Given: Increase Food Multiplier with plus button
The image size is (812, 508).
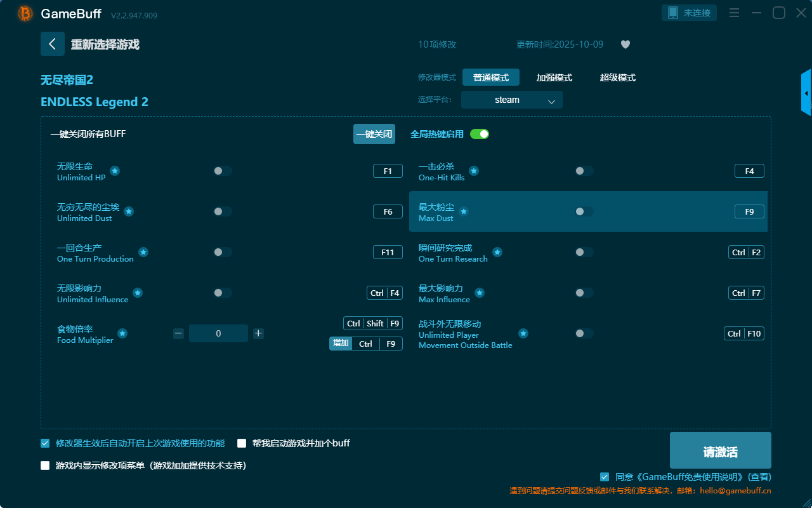Looking at the screenshot, I should coord(258,333).
